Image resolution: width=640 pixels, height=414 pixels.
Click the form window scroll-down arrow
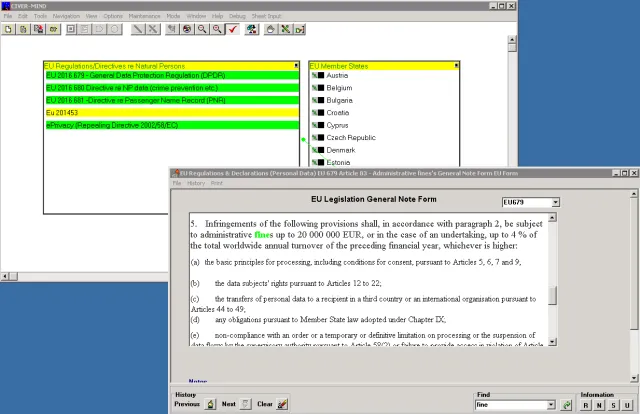coord(634,378)
